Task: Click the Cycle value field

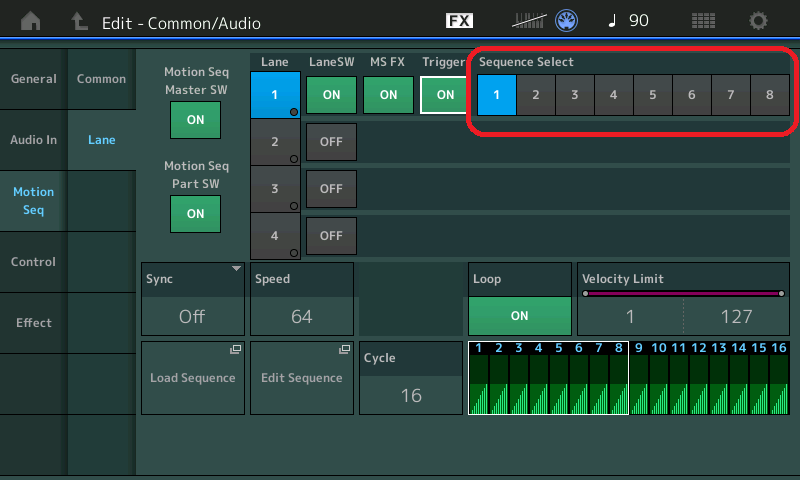Action: click(410, 395)
